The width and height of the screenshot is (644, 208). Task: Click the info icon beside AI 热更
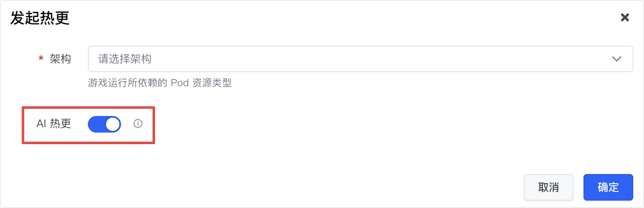138,123
